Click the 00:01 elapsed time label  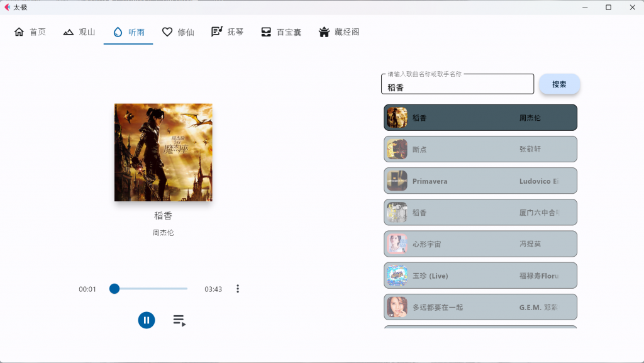pos(87,289)
